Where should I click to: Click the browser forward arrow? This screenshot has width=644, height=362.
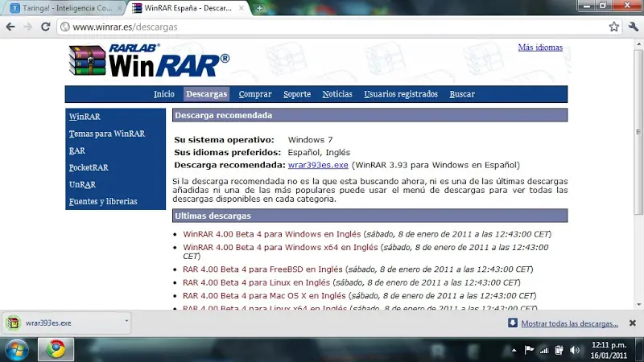pyautogui.click(x=28, y=27)
